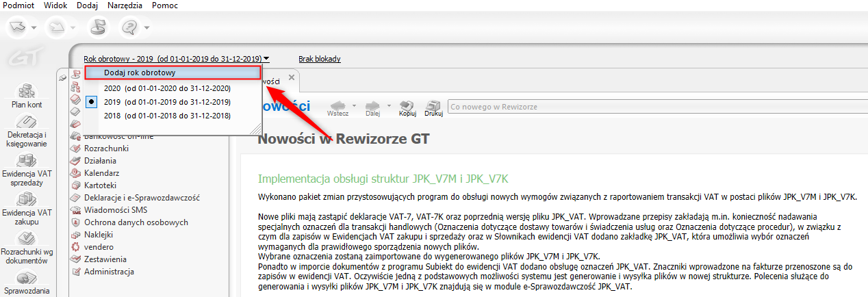Open Ewidencja VAT zakupu module

click(x=27, y=209)
